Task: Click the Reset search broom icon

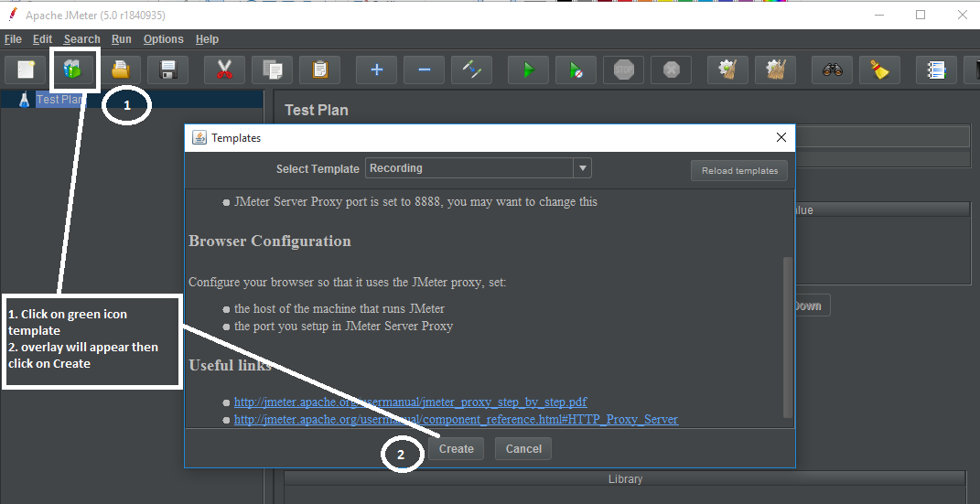Action: tap(879, 70)
